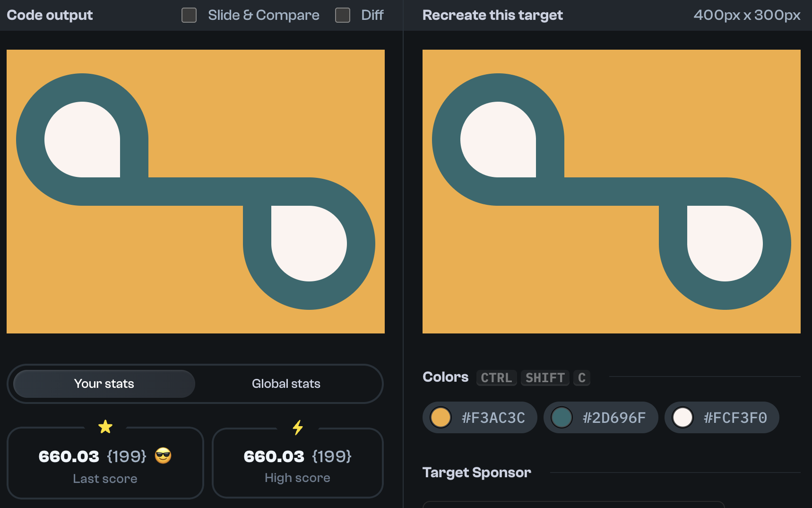This screenshot has height=508, width=812.
Task: Switch to the Global stats tab
Action: pos(286,384)
